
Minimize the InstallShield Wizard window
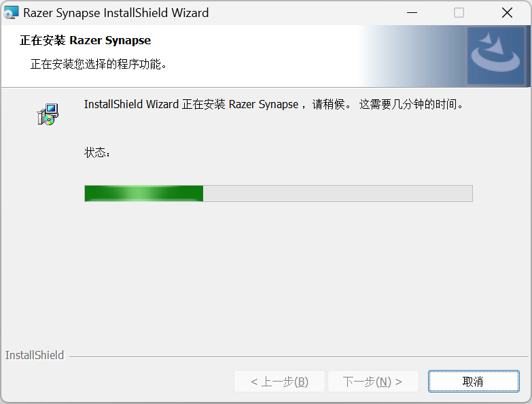pos(412,13)
